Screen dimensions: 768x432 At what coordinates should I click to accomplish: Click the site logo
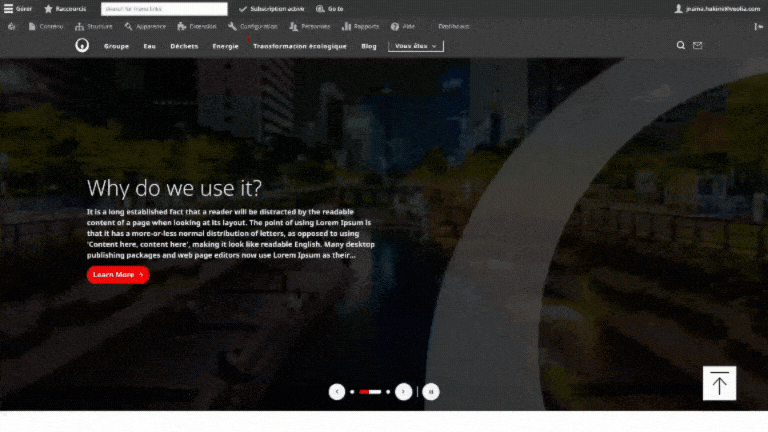(x=82, y=46)
